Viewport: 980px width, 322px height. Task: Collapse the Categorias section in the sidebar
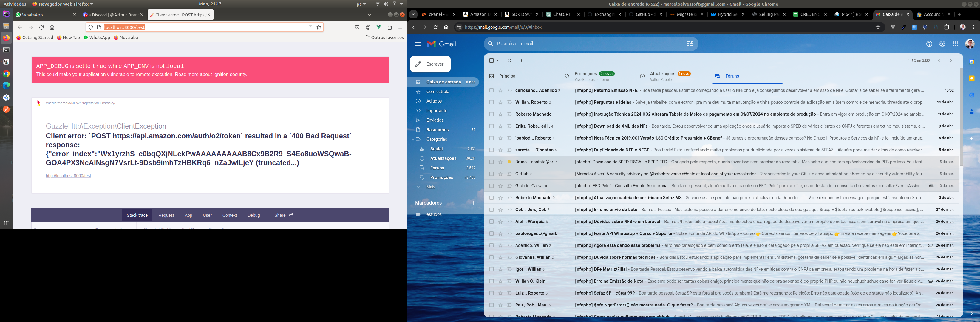(x=413, y=140)
